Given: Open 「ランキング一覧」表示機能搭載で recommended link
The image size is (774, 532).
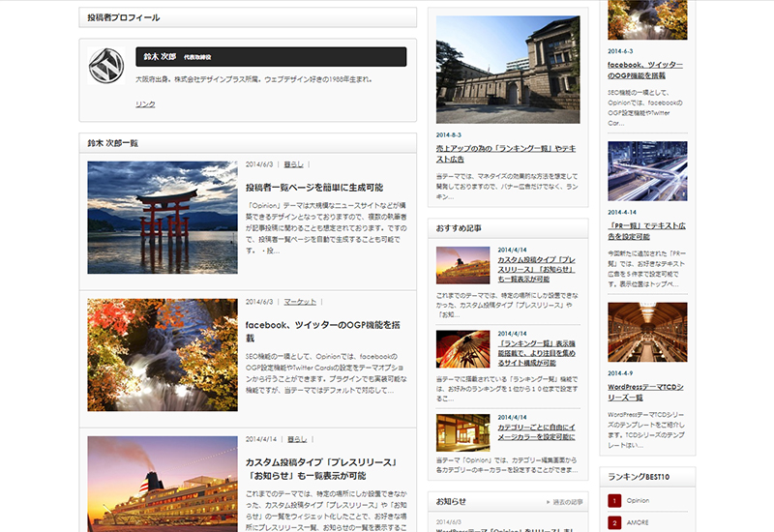Looking at the screenshot, I should coord(537,353).
